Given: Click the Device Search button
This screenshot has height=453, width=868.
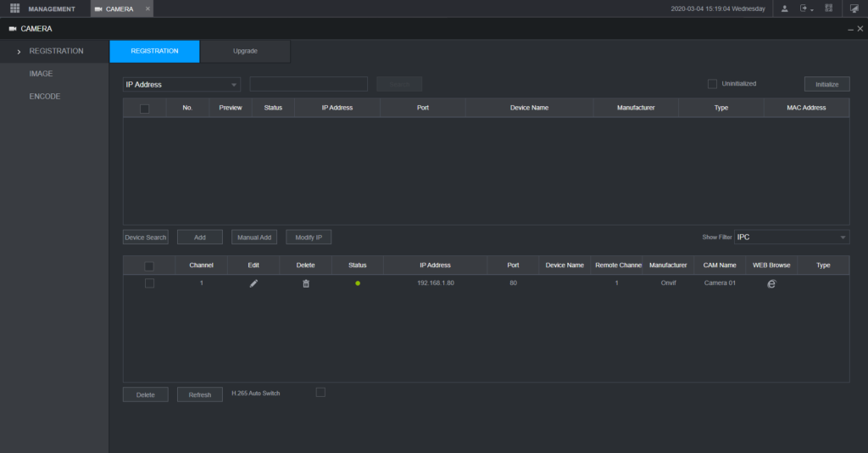Looking at the screenshot, I should click(146, 238).
